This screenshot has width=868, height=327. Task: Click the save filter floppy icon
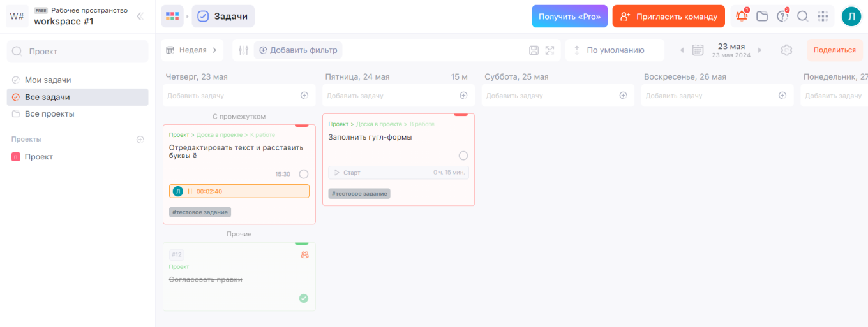tap(534, 50)
